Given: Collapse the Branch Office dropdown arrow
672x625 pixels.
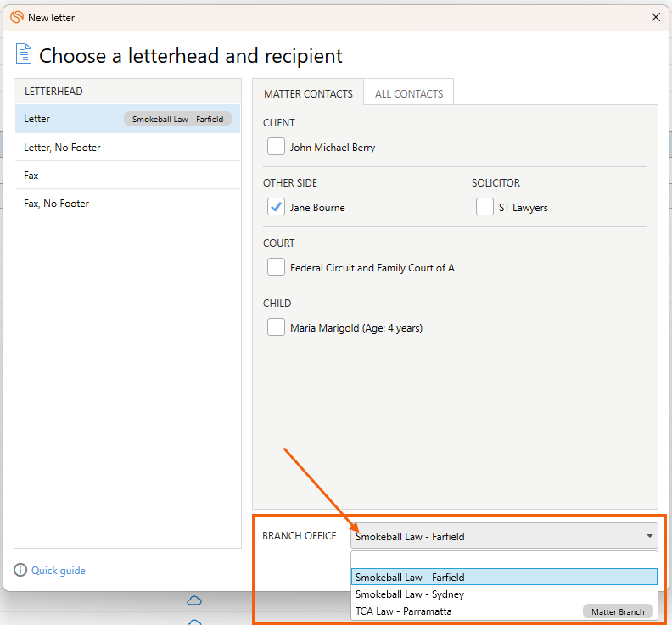Looking at the screenshot, I should point(650,536).
